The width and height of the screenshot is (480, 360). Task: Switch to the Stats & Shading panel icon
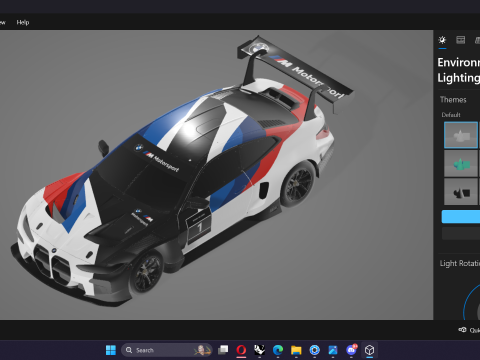coord(461,40)
